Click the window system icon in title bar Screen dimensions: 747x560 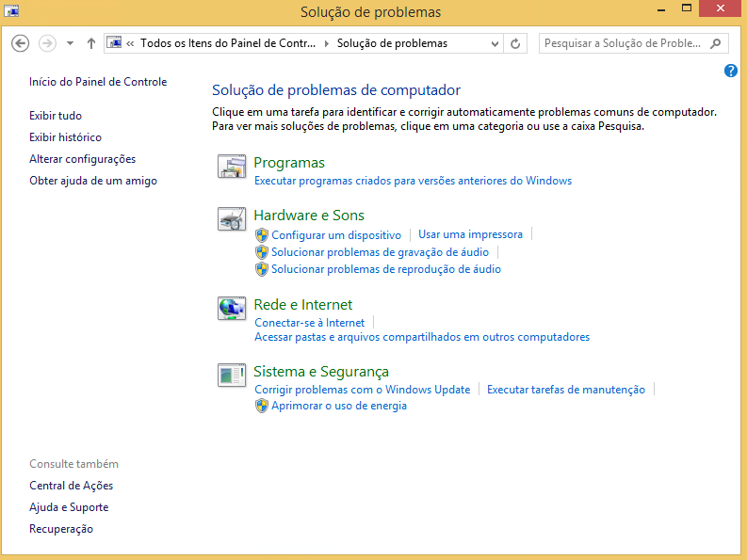pyautogui.click(x=11, y=11)
